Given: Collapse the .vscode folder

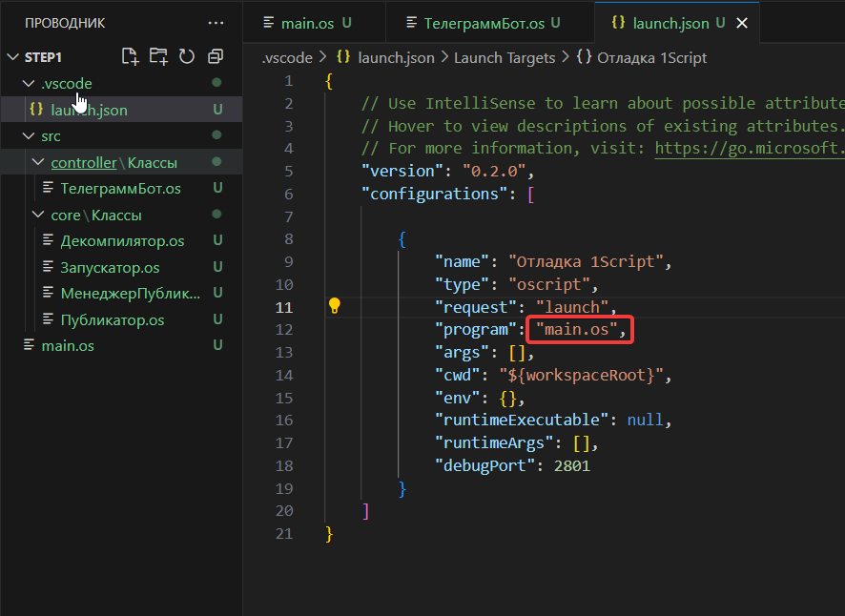Looking at the screenshot, I should (27, 84).
